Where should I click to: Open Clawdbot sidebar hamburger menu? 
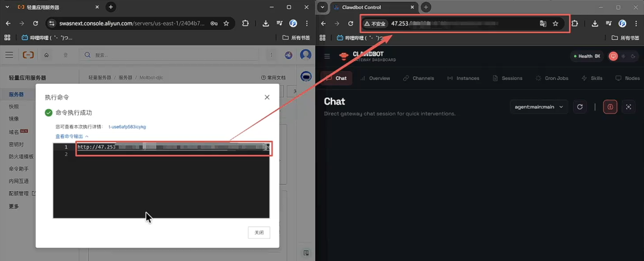click(327, 56)
